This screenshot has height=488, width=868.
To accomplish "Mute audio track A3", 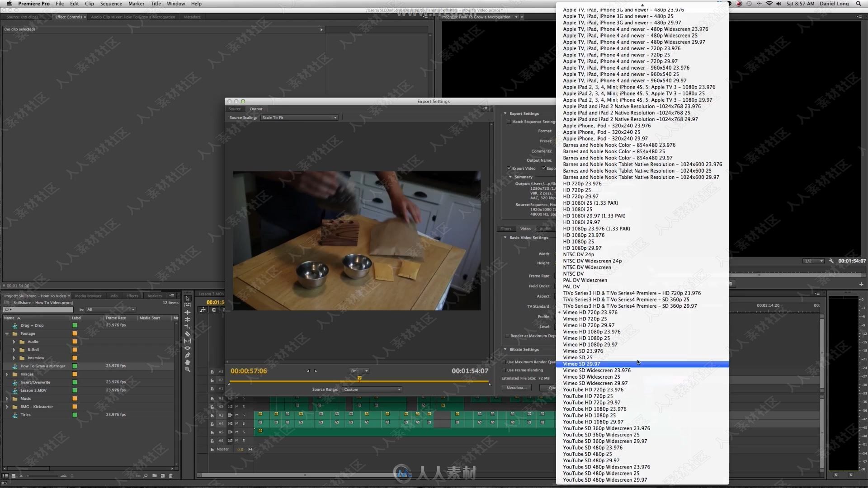I will 236,415.
